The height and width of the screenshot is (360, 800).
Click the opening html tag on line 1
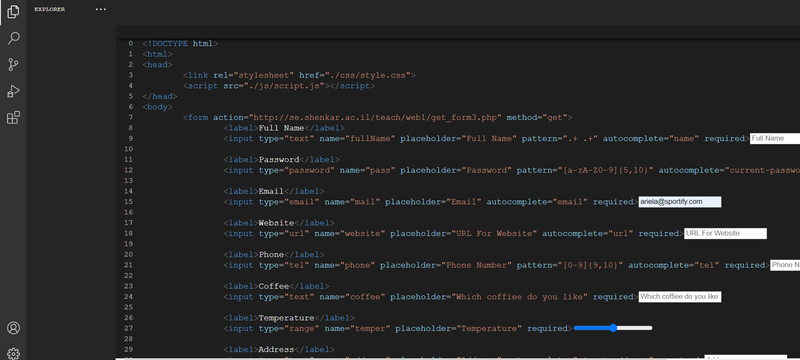[x=158, y=54]
